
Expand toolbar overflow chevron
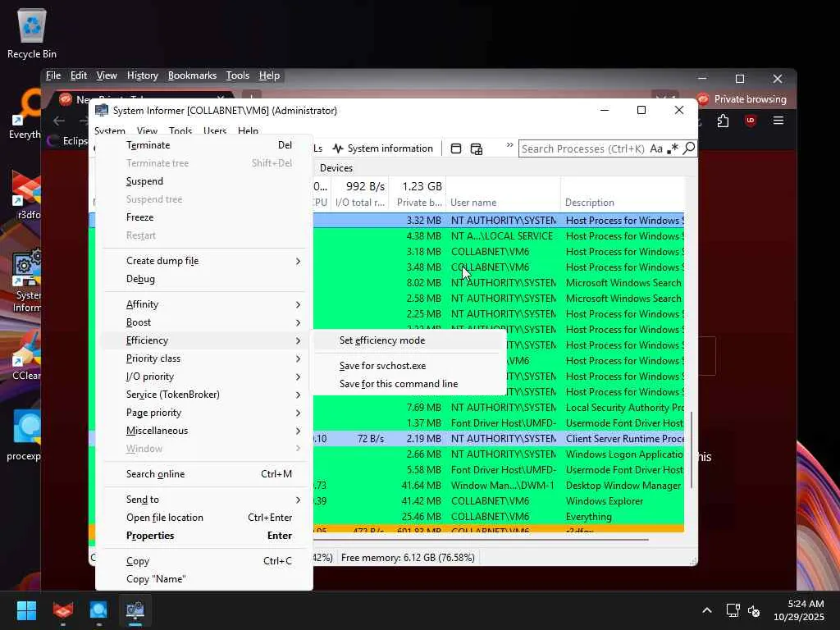pyautogui.click(x=509, y=144)
